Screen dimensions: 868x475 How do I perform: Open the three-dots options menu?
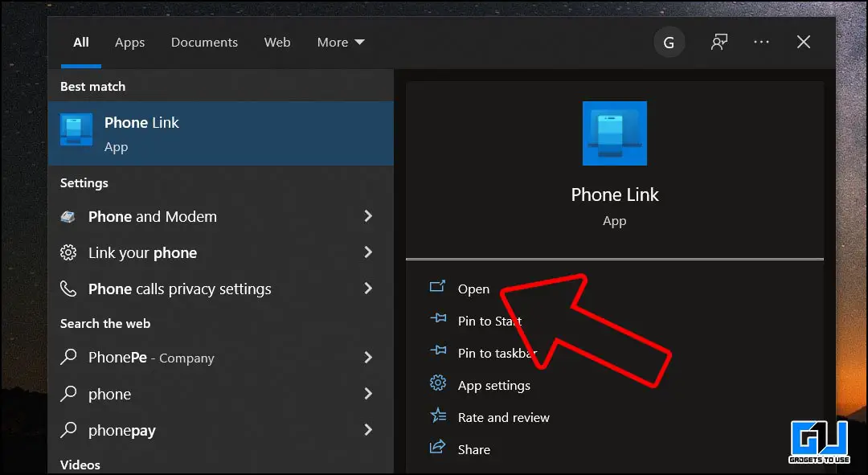(x=761, y=42)
